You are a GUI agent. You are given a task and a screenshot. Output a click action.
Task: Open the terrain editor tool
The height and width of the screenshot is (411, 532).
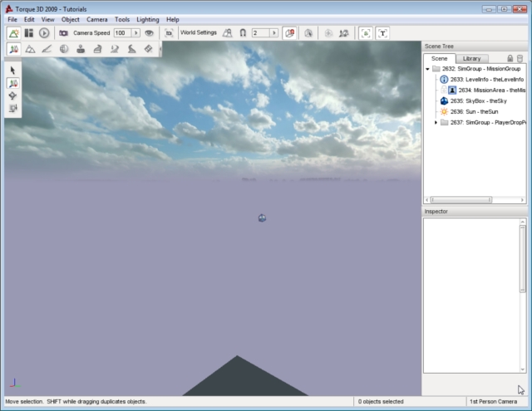coord(30,49)
